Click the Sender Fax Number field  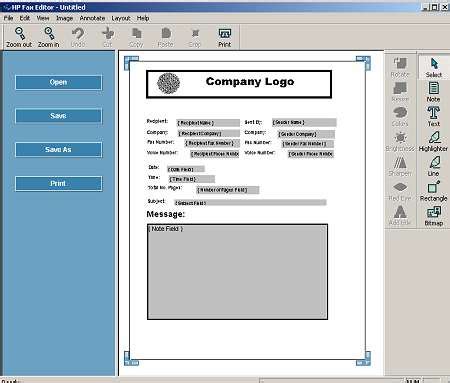click(x=308, y=144)
